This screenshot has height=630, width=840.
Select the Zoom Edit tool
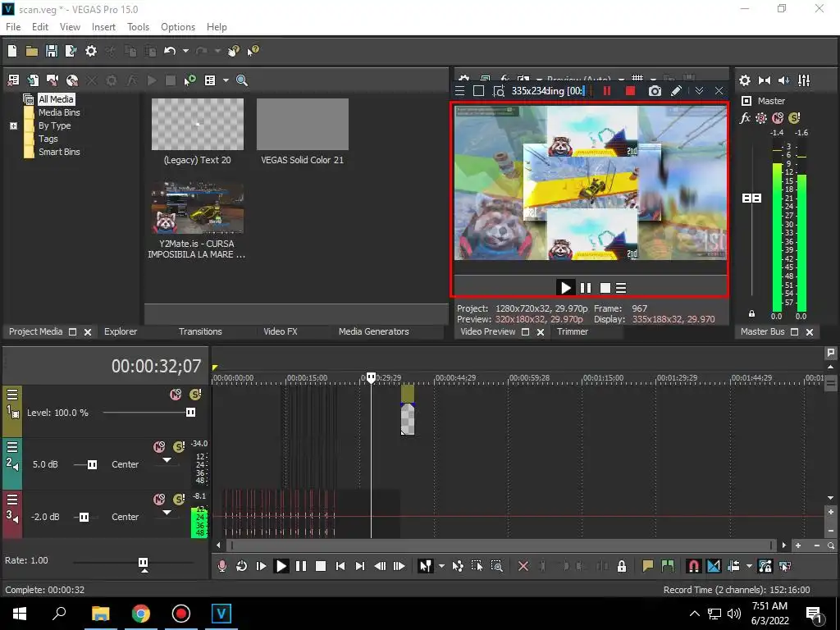pos(496,566)
